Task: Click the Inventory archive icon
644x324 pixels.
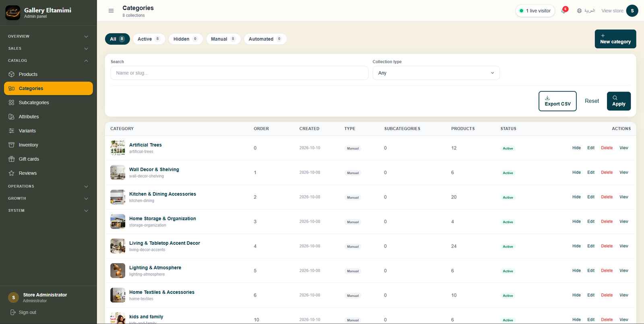Action: 11,145
